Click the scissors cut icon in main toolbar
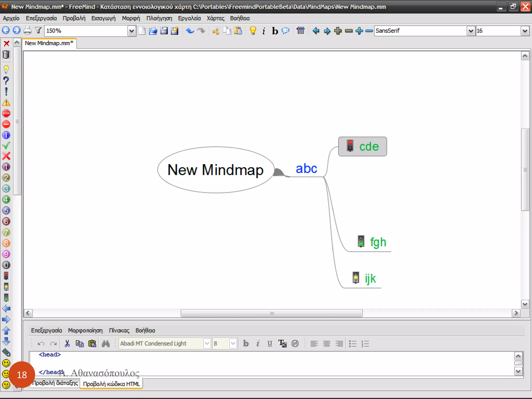532x399 pixels. 216,31
